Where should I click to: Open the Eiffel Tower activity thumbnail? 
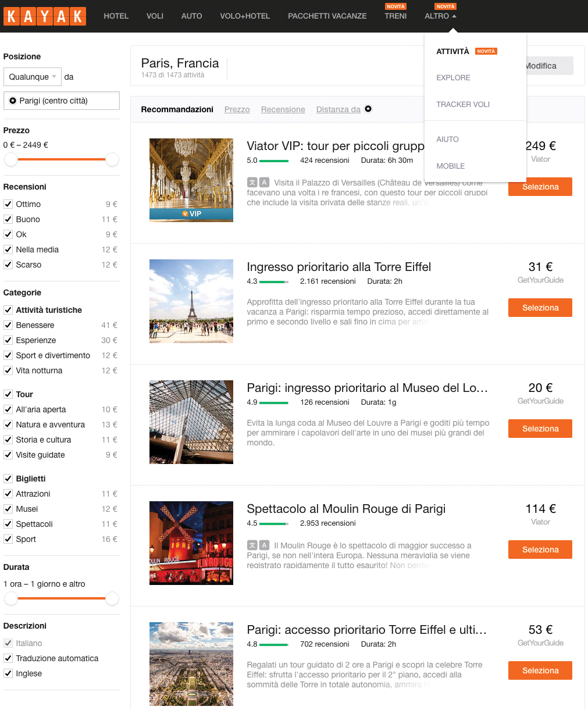point(191,301)
